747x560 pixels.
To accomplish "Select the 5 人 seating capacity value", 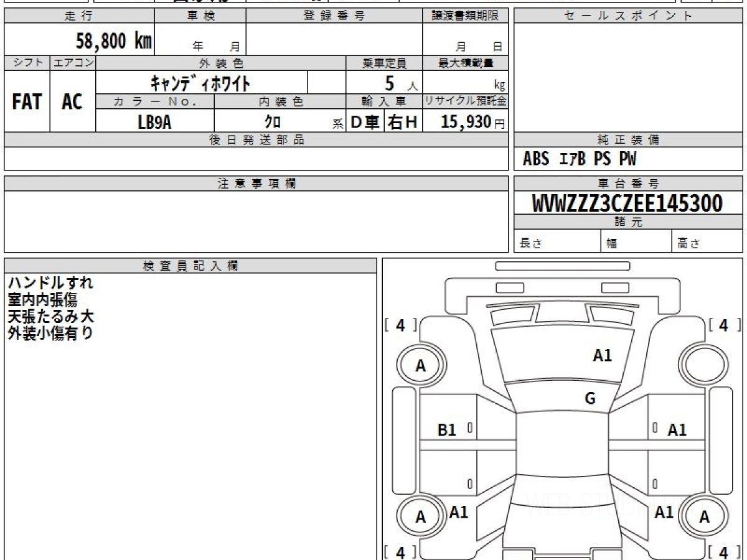I will click(401, 83).
